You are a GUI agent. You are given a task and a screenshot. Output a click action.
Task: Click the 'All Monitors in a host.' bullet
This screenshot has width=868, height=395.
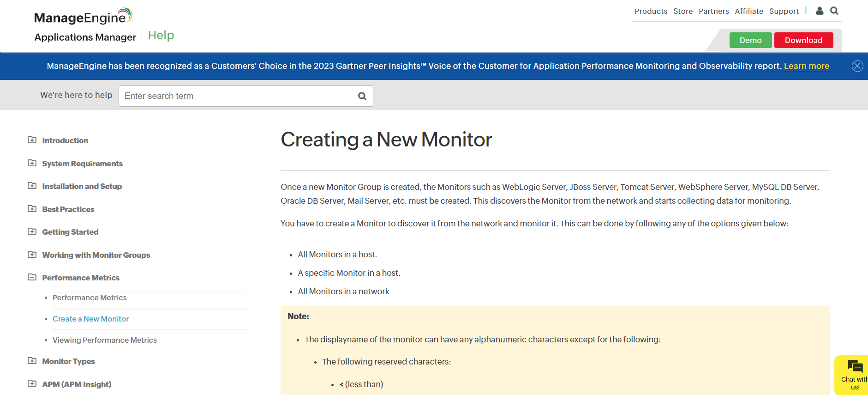point(337,255)
